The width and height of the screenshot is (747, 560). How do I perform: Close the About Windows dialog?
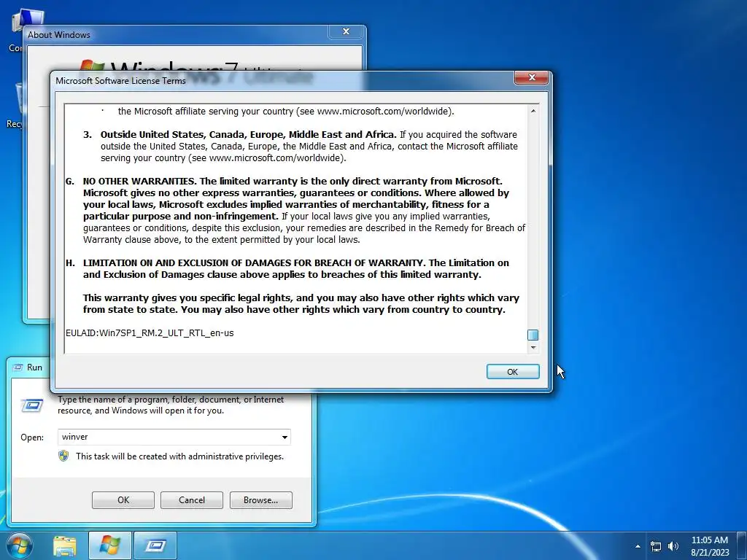(347, 31)
